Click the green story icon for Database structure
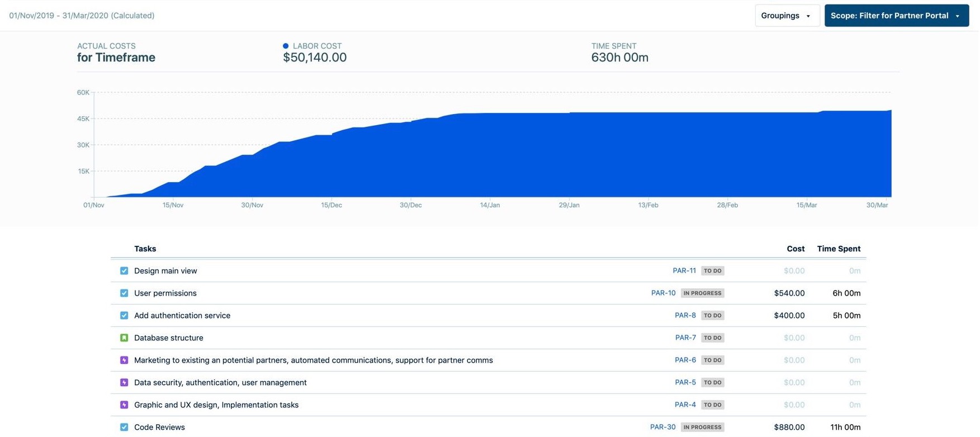The width and height of the screenshot is (980, 437). [x=124, y=338]
